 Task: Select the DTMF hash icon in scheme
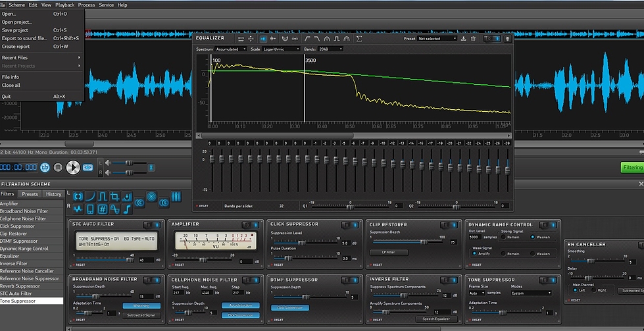pos(102,209)
